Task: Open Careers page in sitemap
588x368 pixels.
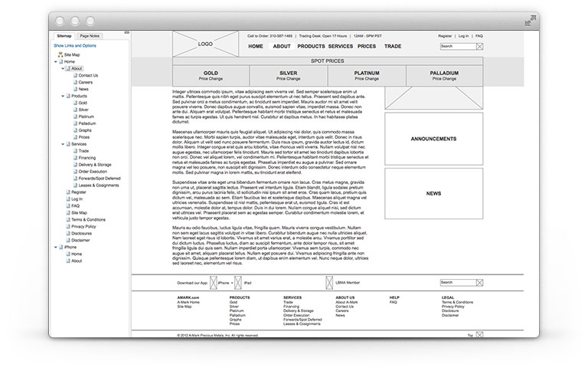Action: pyautogui.click(x=86, y=82)
